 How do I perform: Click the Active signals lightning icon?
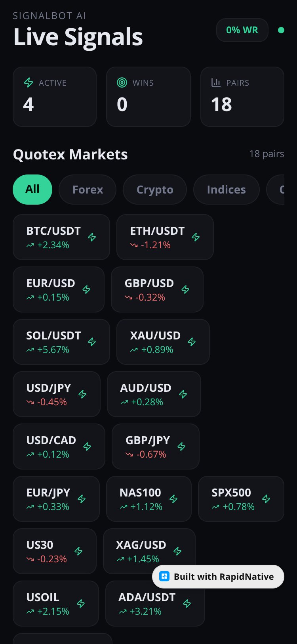(29, 82)
